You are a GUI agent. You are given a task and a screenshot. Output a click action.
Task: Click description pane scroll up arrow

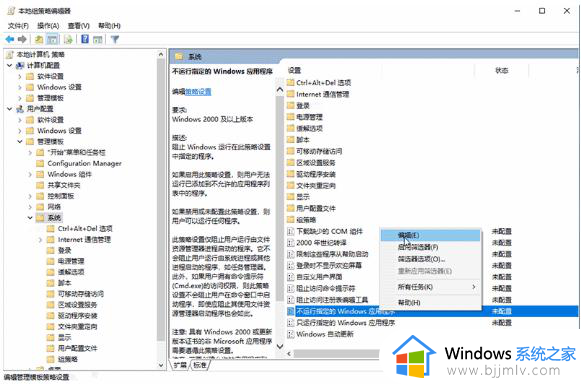click(x=280, y=89)
